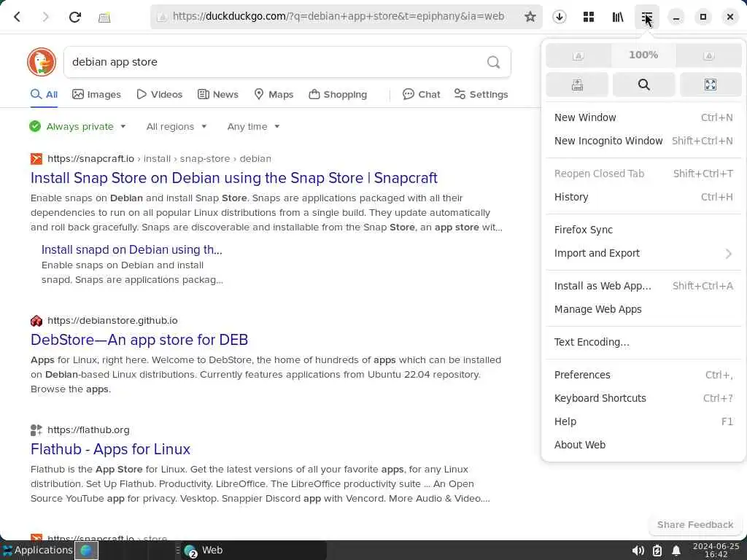Viewport: 747px width, 560px height.
Task: Choose Install as Web App
Action: pyautogui.click(x=643, y=286)
